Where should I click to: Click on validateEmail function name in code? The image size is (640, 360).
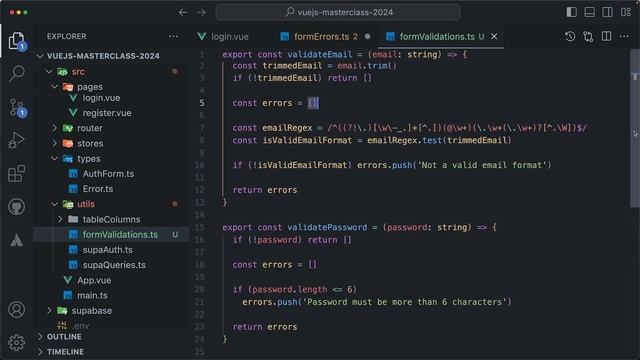[x=319, y=54]
